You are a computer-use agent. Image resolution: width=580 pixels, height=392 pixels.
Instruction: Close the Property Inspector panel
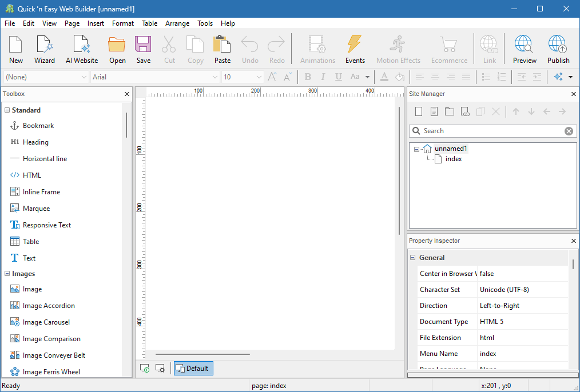click(574, 241)
